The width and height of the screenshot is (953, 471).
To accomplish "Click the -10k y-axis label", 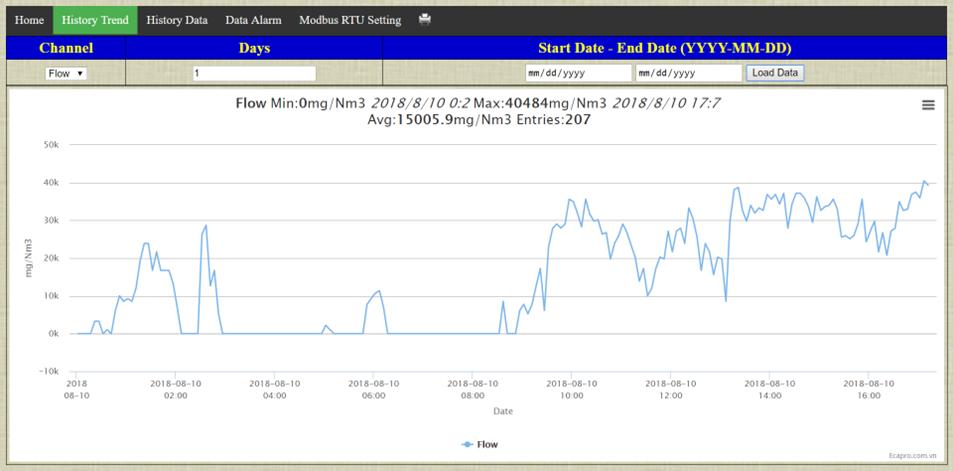I will 48,371.
